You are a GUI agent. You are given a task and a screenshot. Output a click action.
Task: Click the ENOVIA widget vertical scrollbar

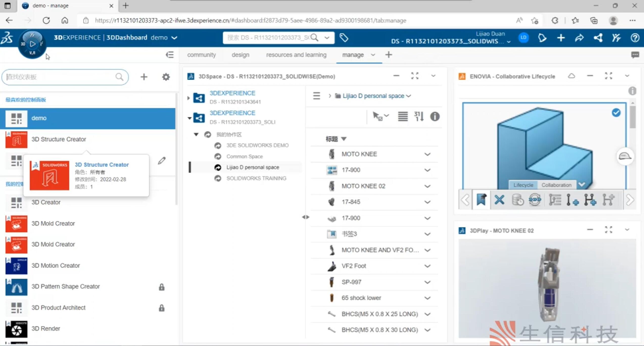[x=632, y=117]
